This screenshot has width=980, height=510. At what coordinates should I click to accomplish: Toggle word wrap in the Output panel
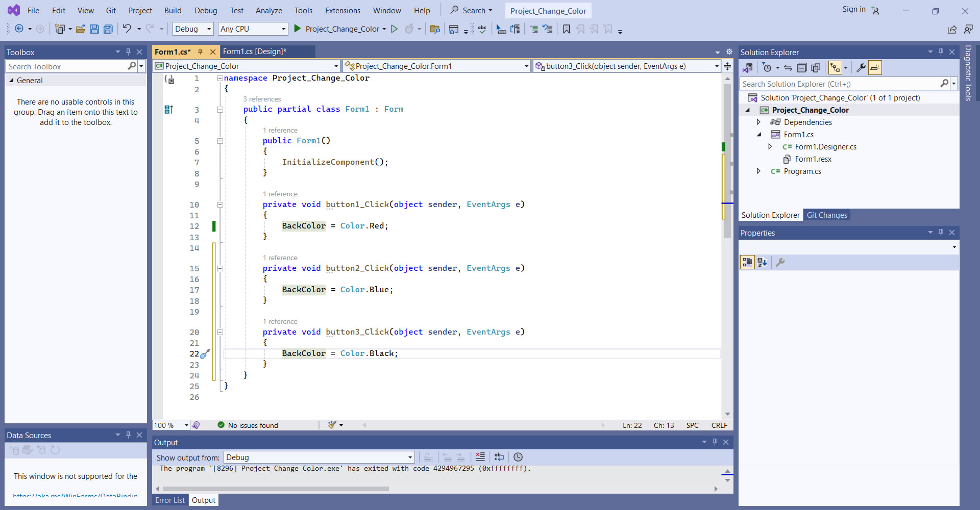pos(499,457)
